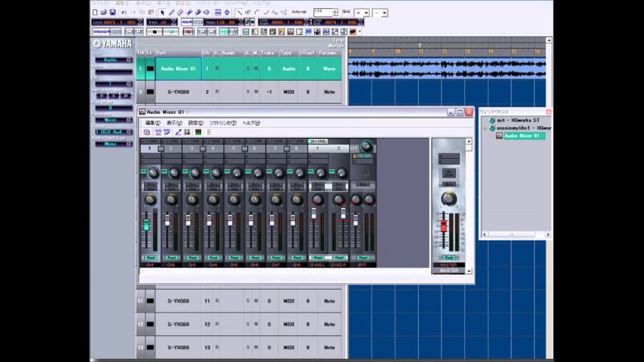
Task: Click the Mix Down button on master strip
Action: (x=449, y=173)
